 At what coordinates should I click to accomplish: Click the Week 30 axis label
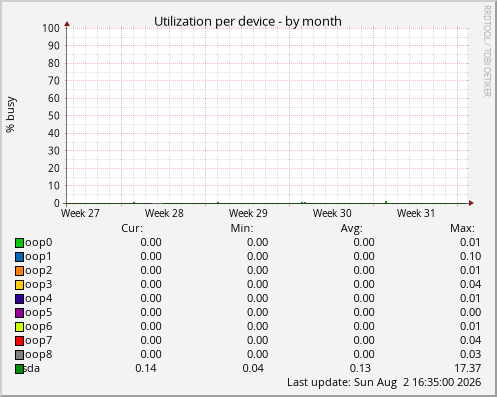[332, 213]
